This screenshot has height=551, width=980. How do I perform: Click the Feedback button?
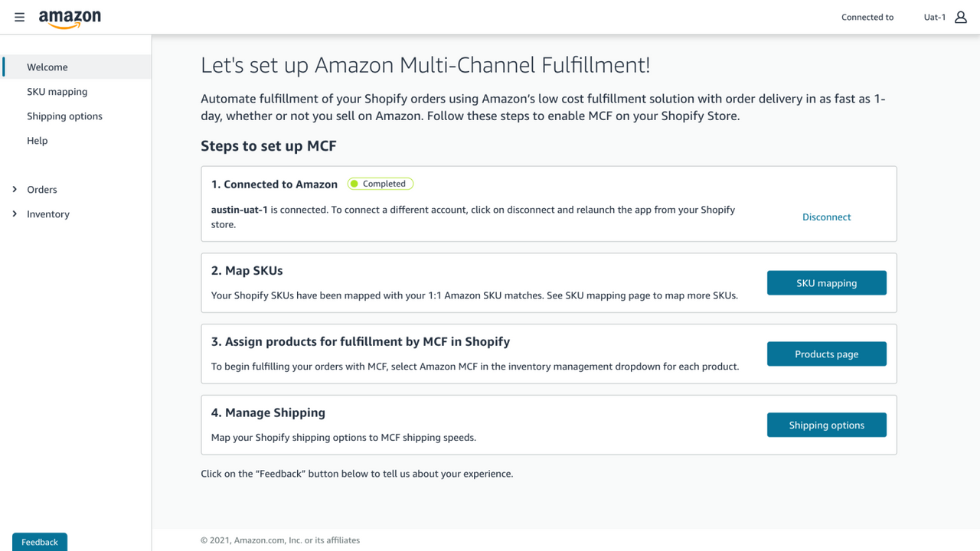pyautogui.click(x=39, y=542)
